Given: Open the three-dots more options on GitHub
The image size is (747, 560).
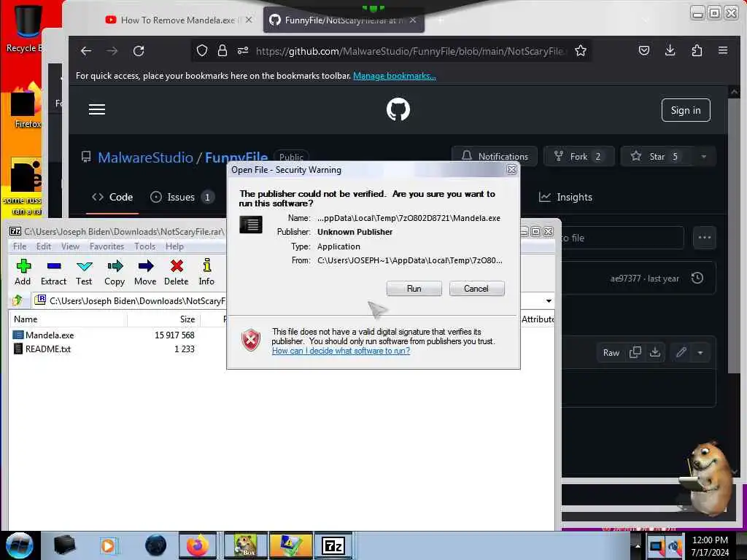Looking at the screenshot, I should 704,238.
